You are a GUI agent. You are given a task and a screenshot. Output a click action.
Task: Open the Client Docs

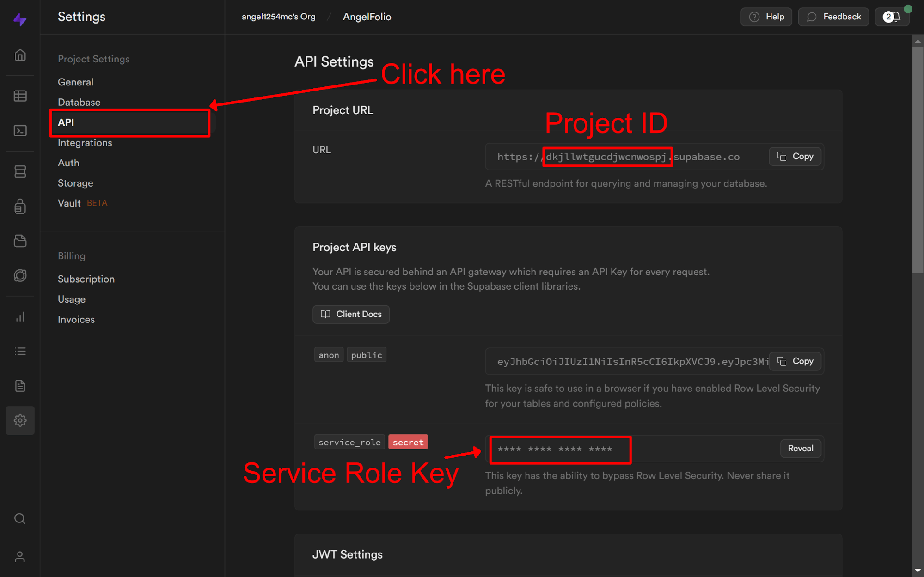tap(351, 314)
